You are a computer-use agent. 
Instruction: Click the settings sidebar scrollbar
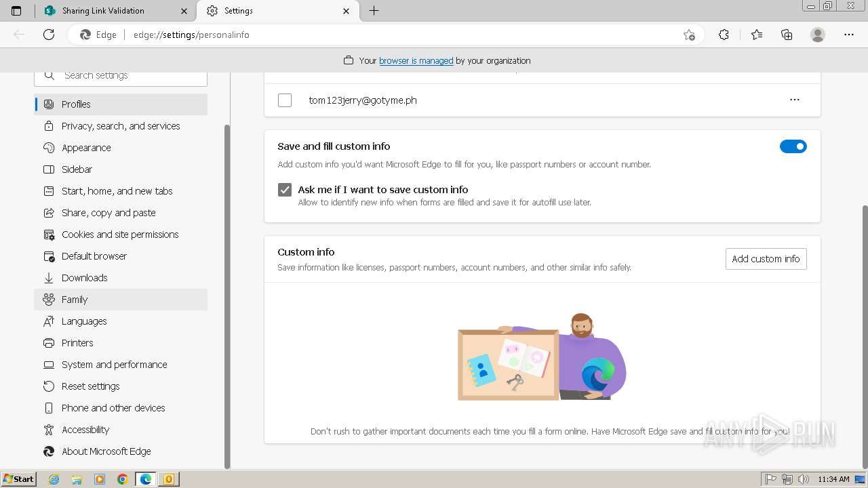pyautogui.click(x=227, y=296)
